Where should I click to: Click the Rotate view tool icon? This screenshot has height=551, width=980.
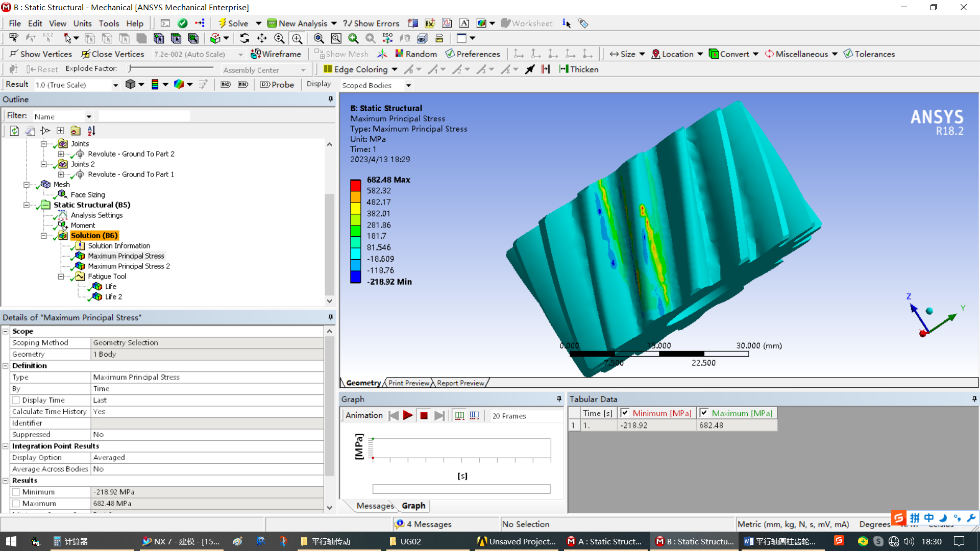pyautogui.click(x=244, y=38)
